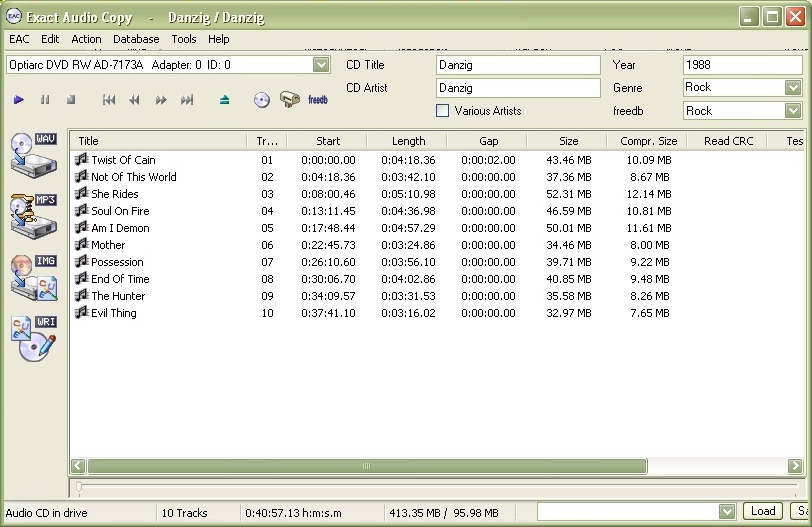812x527 pixels.
Task: Click the Load profile button
Action: [x=763, y=511]
